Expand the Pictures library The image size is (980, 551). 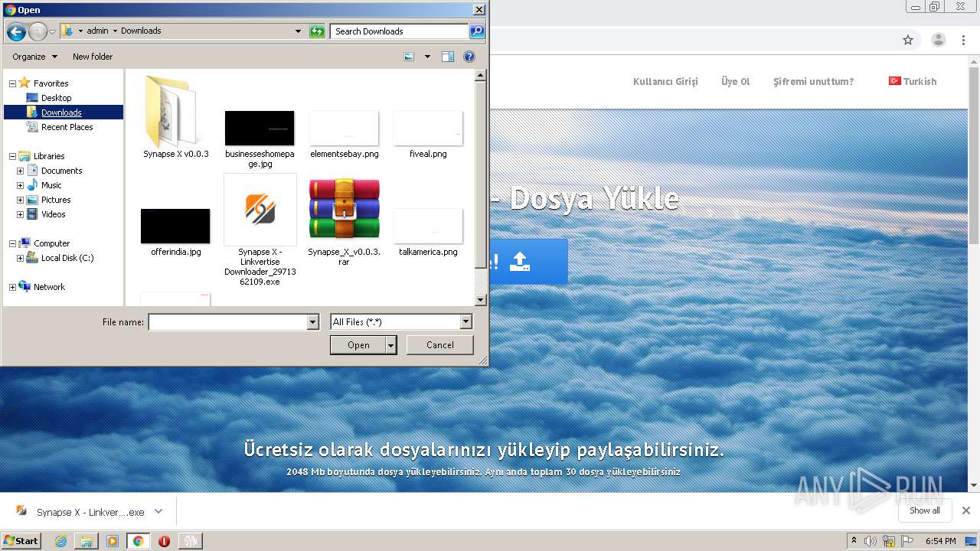click(x=20, y=200)
